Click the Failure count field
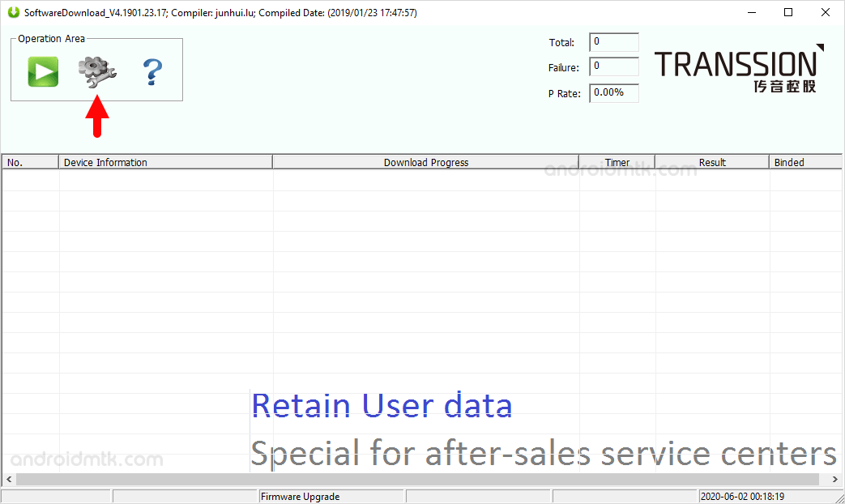 (x=613, y=67)
